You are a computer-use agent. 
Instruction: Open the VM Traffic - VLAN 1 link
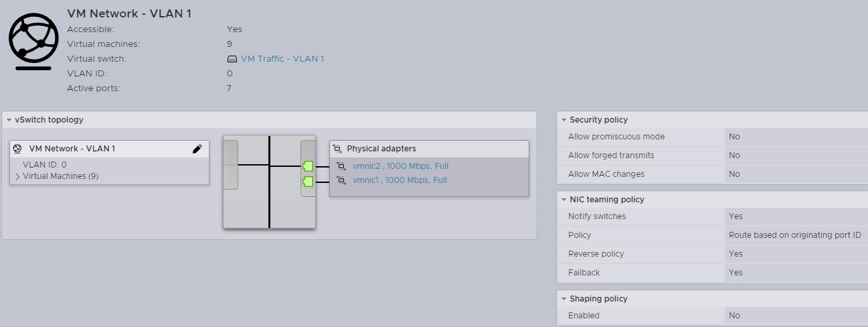coord(282,59)
